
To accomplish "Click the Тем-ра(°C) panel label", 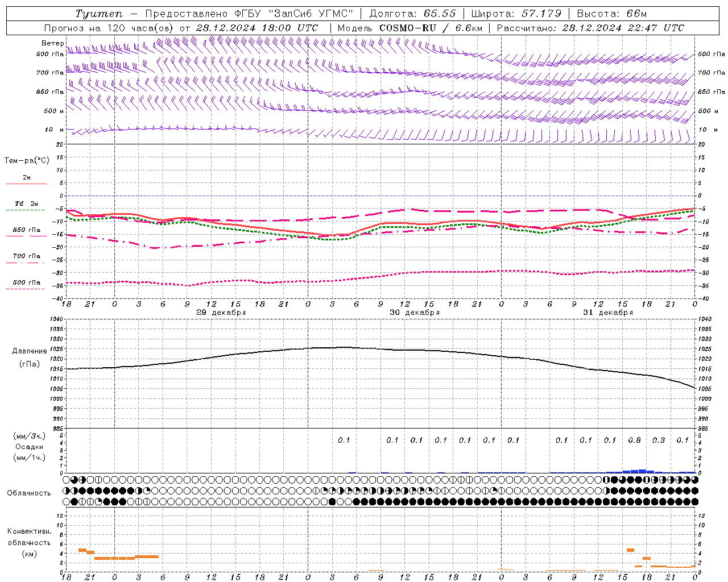I will 27,161.
